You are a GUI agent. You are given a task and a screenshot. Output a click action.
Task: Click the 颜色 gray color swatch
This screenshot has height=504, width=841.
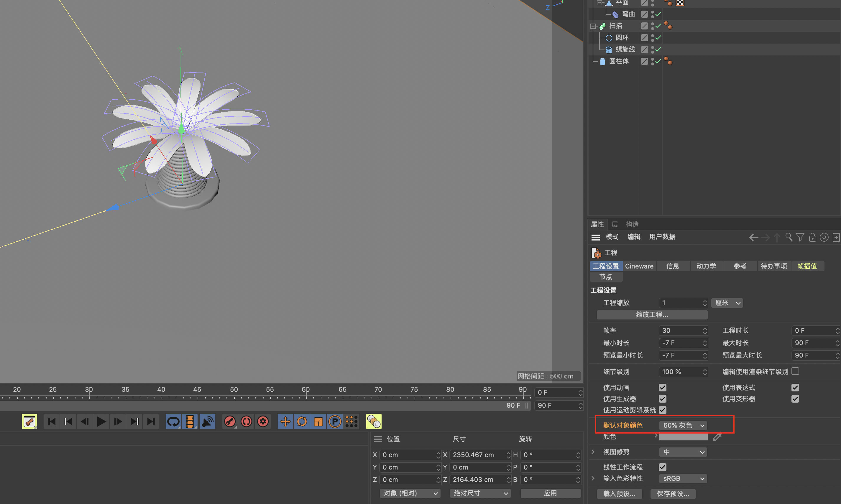tap(683, 437)
